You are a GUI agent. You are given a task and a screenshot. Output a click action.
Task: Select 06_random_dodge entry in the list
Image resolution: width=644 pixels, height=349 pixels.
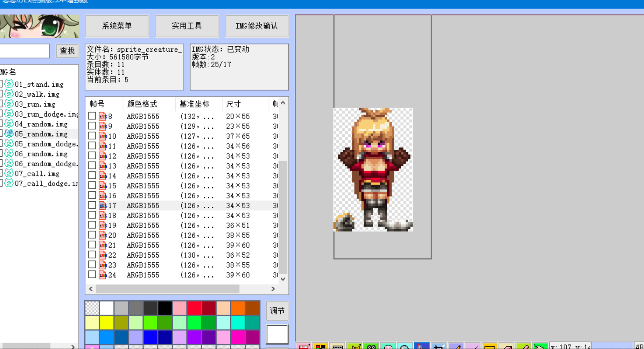(x=46, y=164)
